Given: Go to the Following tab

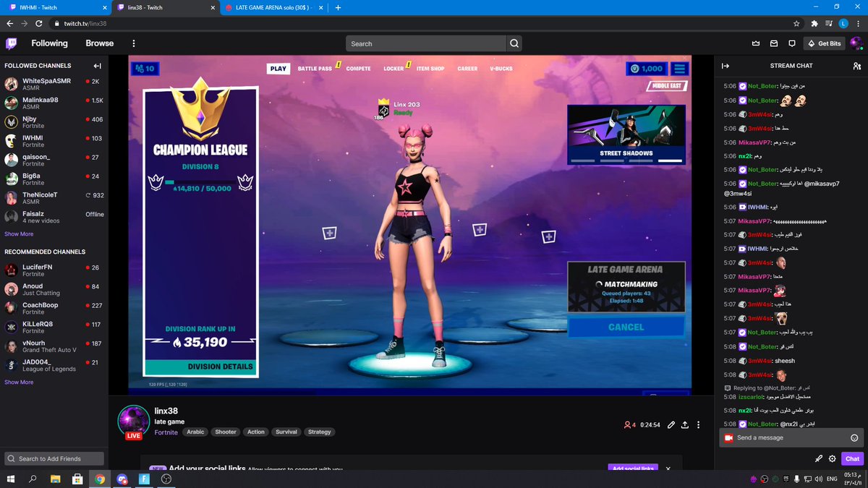Looking at the screenshot, I should click(49, 43).
